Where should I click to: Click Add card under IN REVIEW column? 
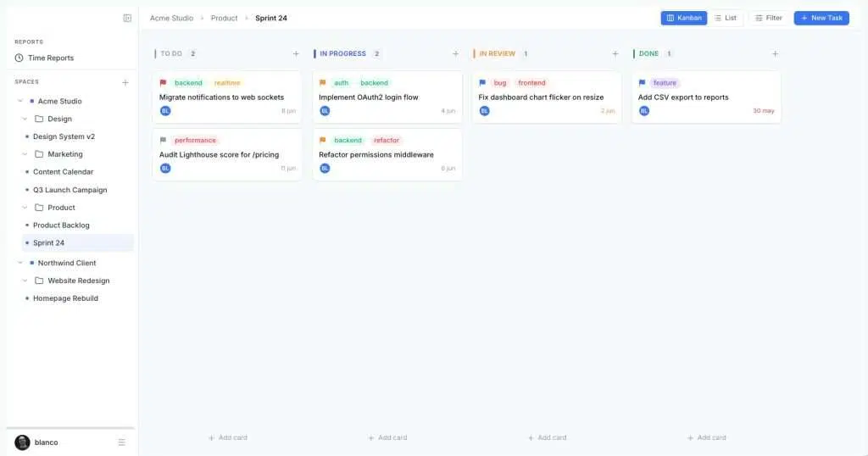coord(547,437)
